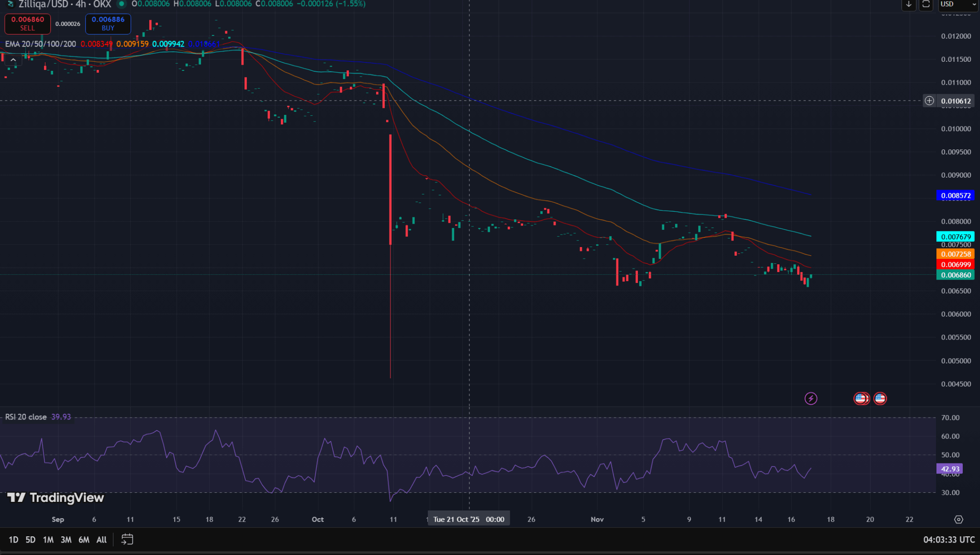Select the 1D timeframe button

point(13,539)
